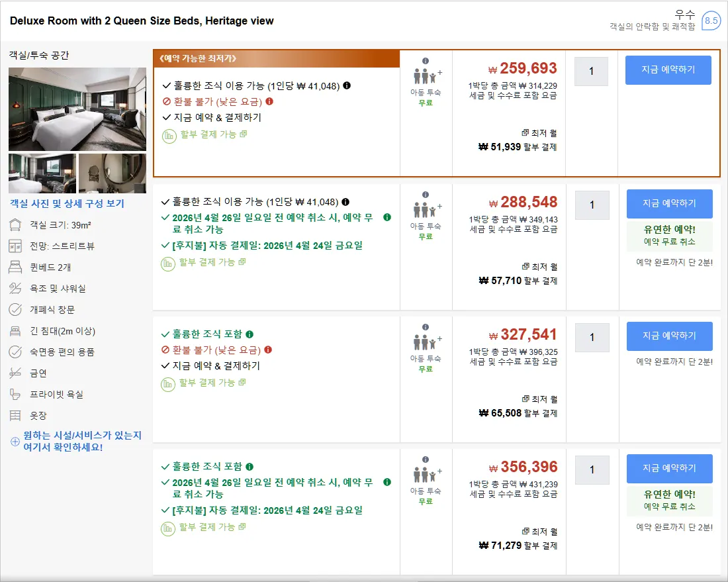This screenshot has height=582, width=728.
Task: Click plus icon beside facility check link
Action: tap(15, 441)
